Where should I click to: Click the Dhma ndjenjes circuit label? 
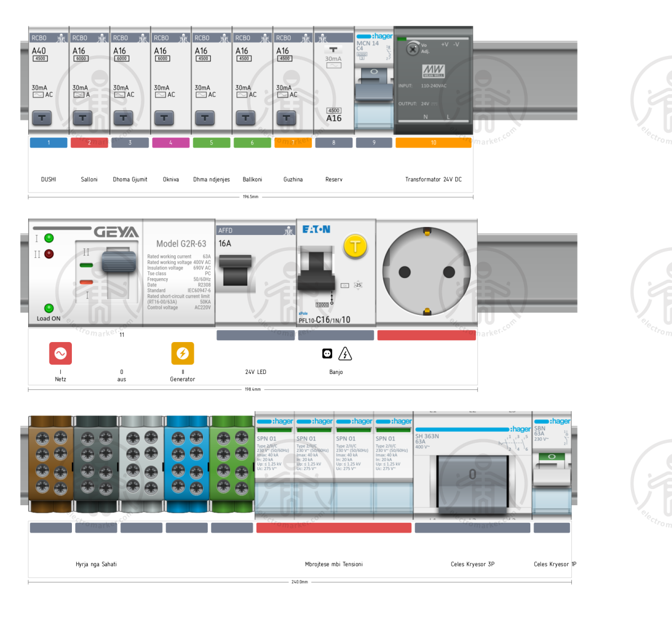coord(211,180)
